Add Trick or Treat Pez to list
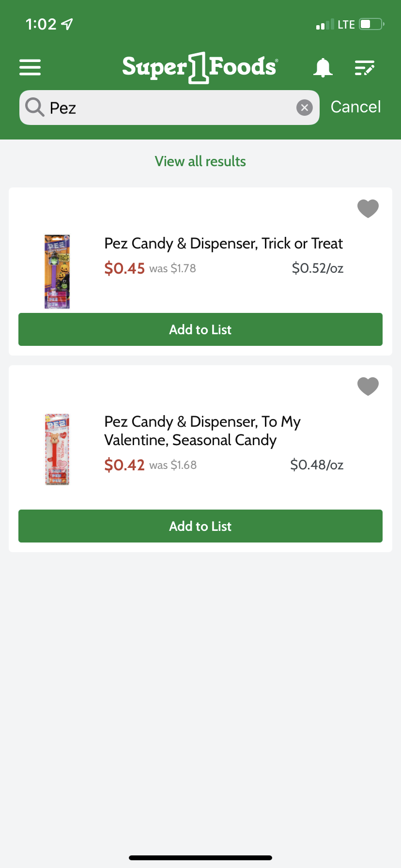The height and width of the screenshot is (868, 401). 200,329
